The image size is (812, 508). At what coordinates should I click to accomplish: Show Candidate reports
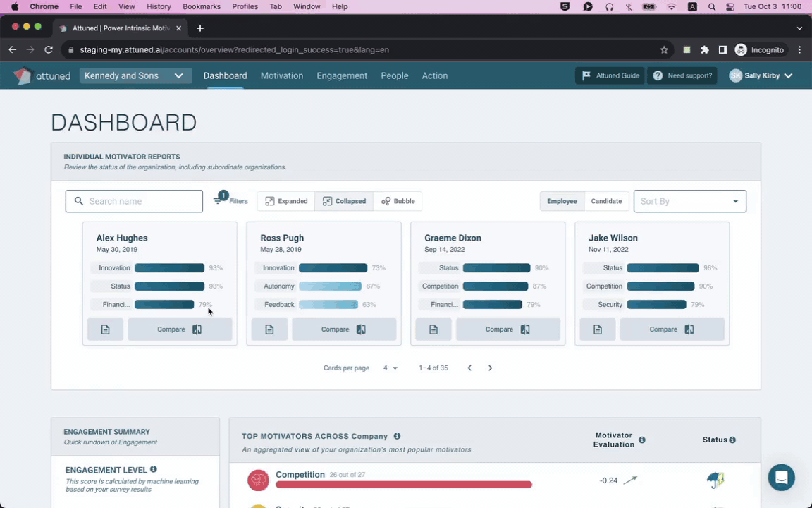[606, 201]
